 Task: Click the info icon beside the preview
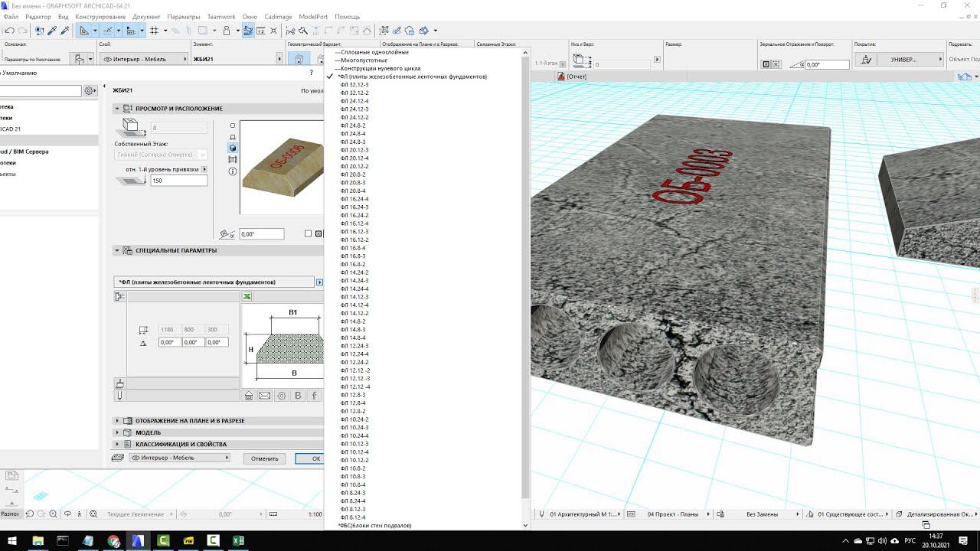(x=233, y=171)
